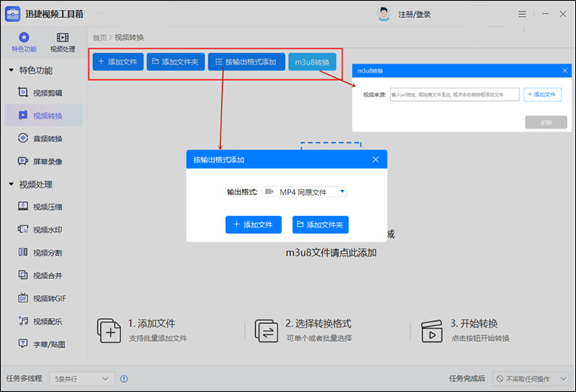Switch to the 视频处理 tab

62,42
